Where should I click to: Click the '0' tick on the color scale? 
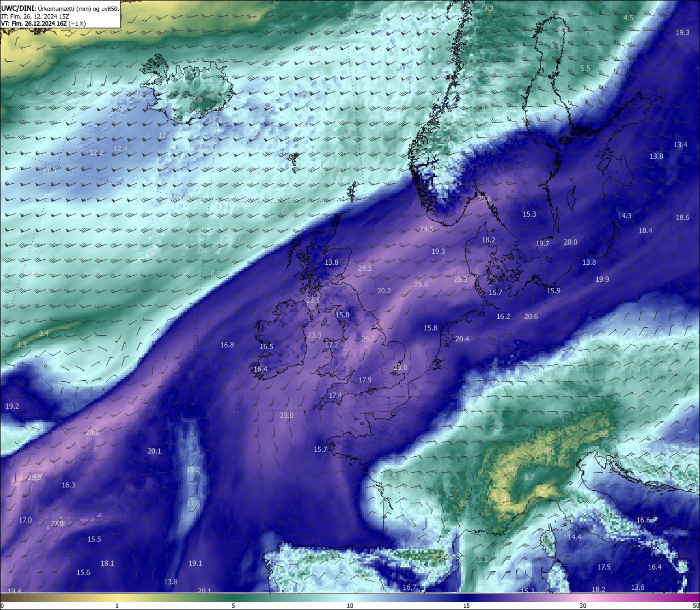[2, 606]
